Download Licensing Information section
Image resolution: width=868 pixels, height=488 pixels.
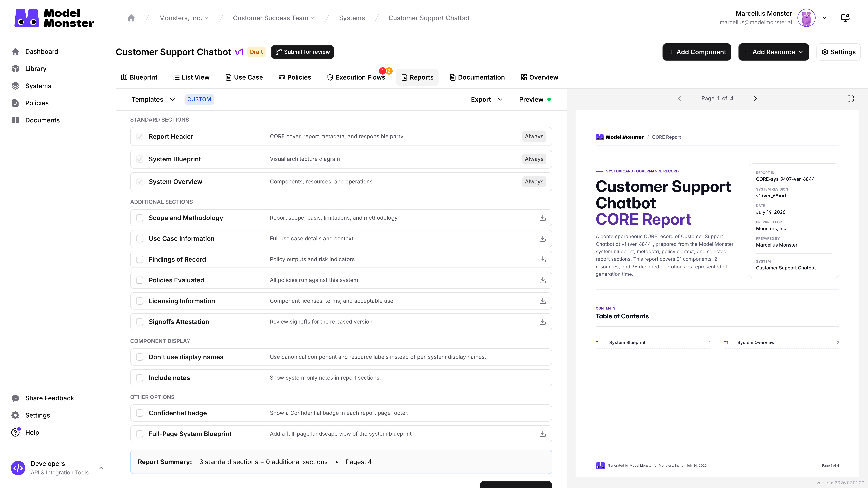542,301
